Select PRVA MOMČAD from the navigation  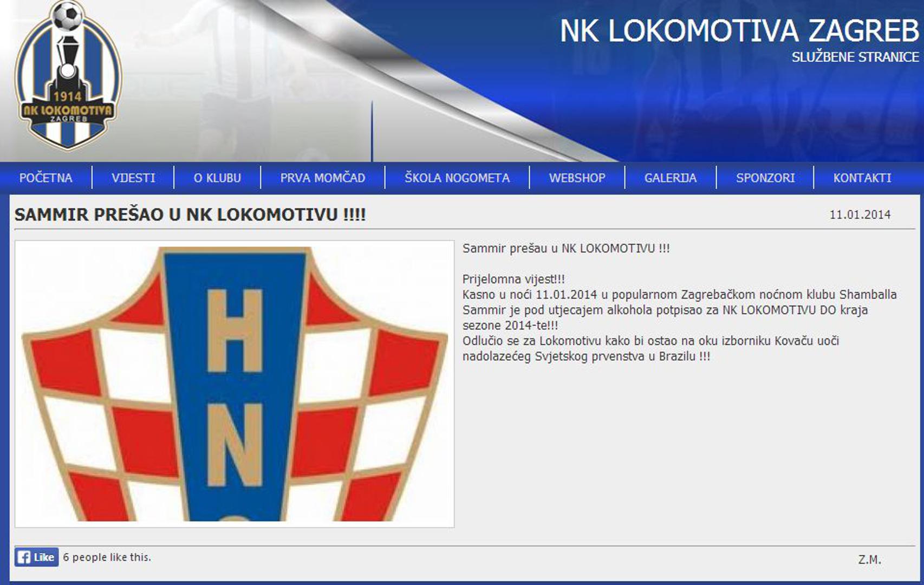(x=323, y=178)
